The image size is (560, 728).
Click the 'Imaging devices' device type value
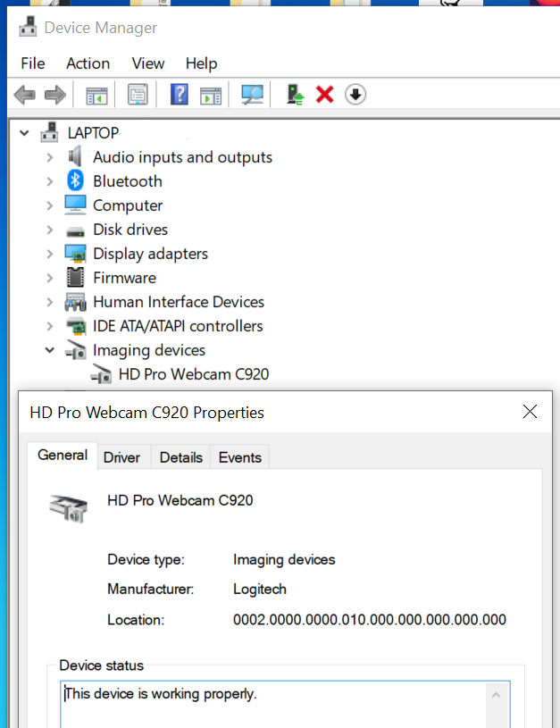point(284,559)
